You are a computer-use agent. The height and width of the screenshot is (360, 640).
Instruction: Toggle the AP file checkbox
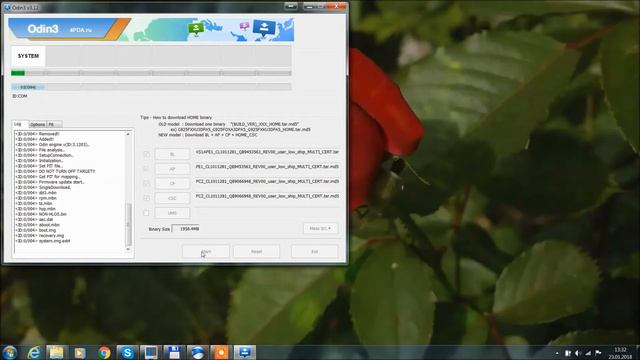147,169
